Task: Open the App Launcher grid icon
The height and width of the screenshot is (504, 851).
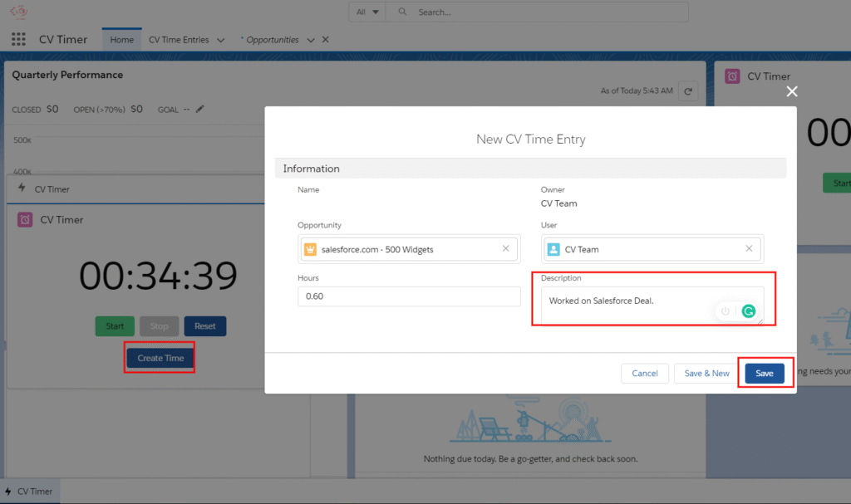Action: [x=18, y=40]
